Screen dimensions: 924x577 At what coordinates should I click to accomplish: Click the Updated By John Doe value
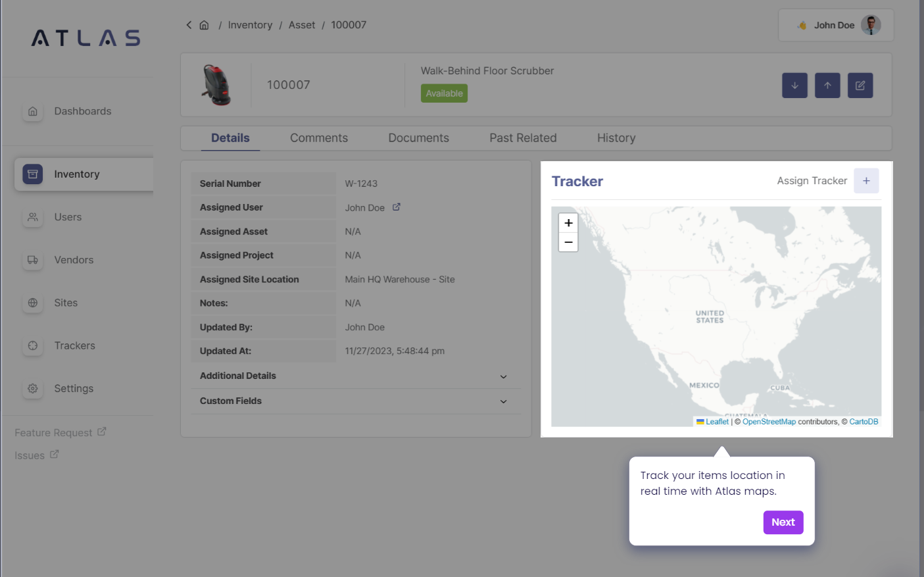[x=365, y=328]
